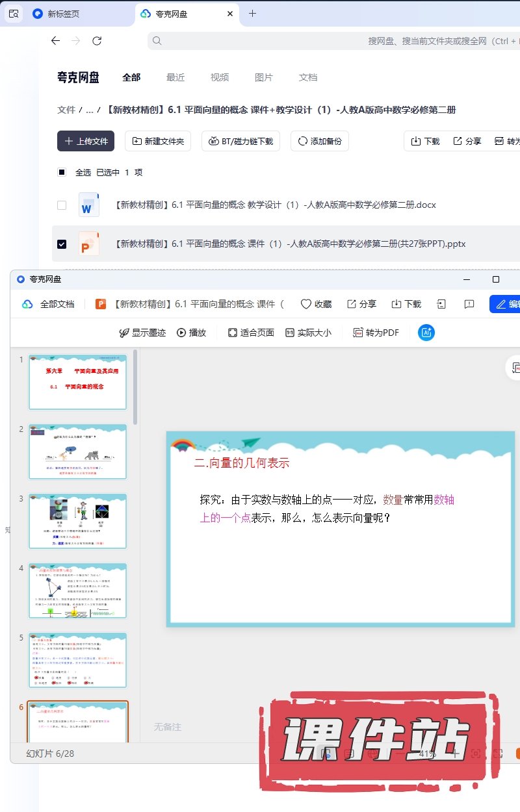Screen dimensions: 520x812
Task: Select 适合页面 fit-to-page view
Action: click(233, 333)
